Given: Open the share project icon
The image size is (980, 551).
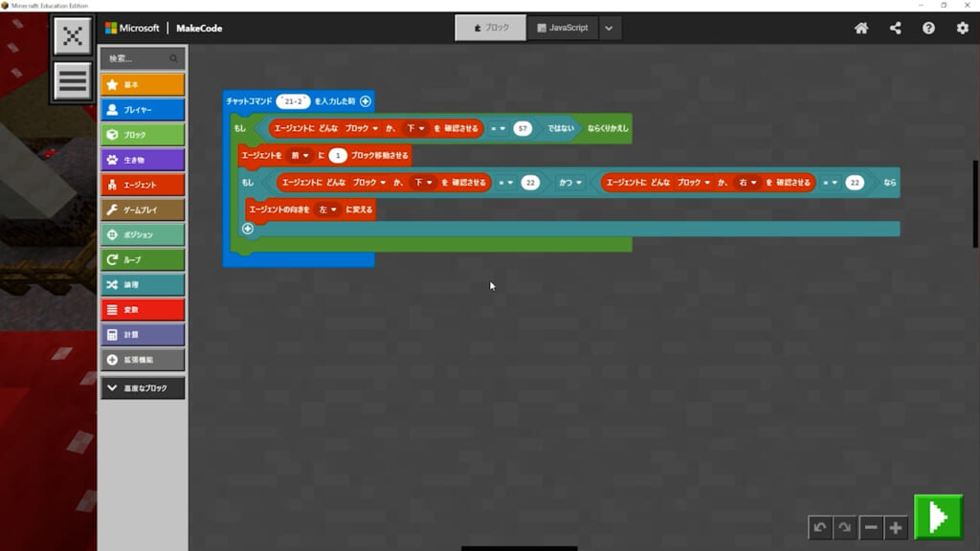Looking at the screenshot, I should point(895,28).
